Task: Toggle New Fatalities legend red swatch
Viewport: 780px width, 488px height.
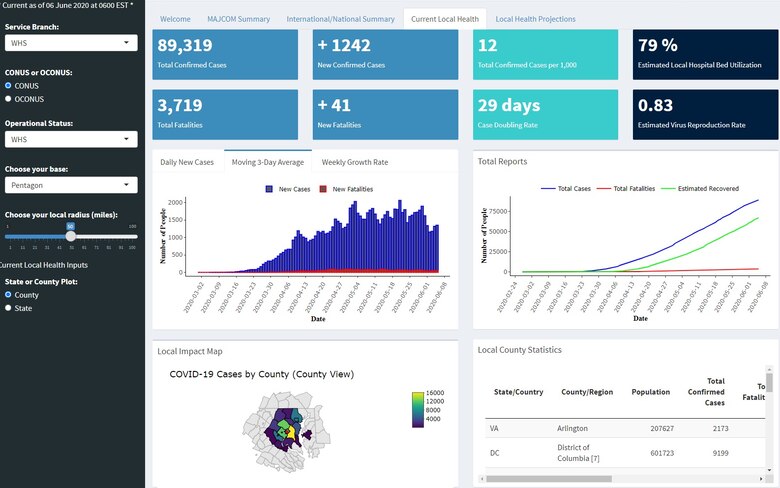Action: pyautogui.click(x=323, y=189)
